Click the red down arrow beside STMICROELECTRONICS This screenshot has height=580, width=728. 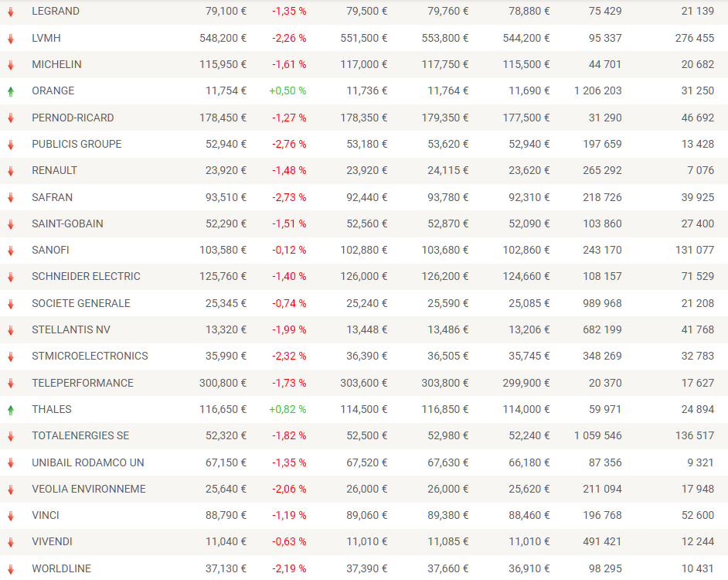point(11,357)
